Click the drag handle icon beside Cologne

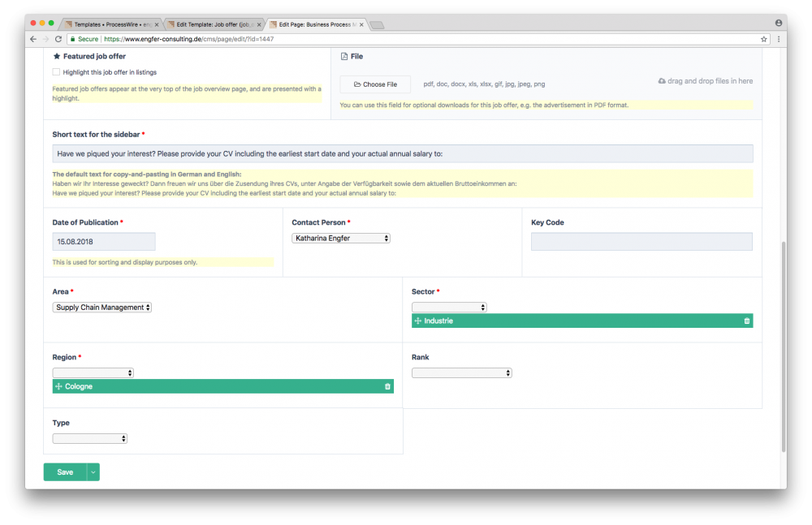pos(58,387)
